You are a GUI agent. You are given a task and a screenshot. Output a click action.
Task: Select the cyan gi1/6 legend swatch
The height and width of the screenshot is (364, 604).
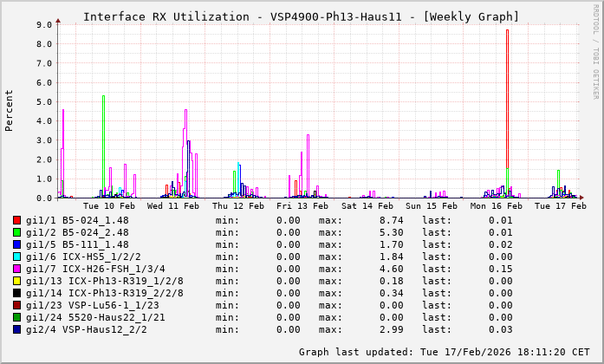coord(17,257)
